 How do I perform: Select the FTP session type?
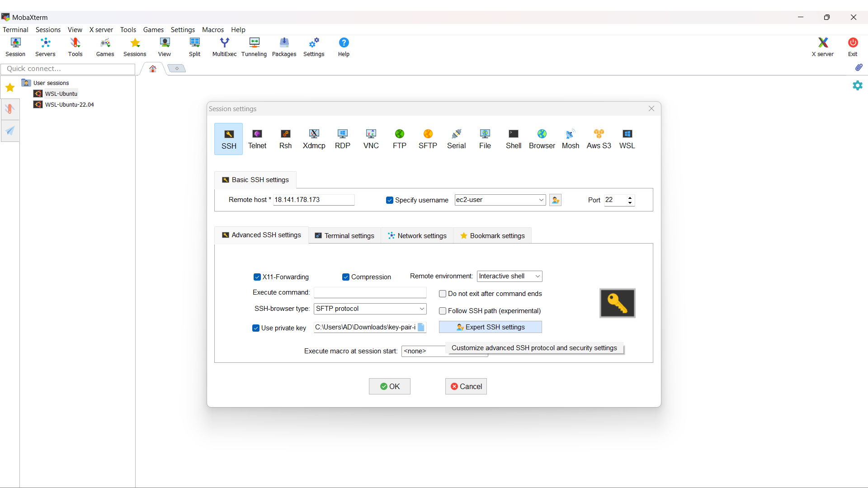(x=399, y=139)
